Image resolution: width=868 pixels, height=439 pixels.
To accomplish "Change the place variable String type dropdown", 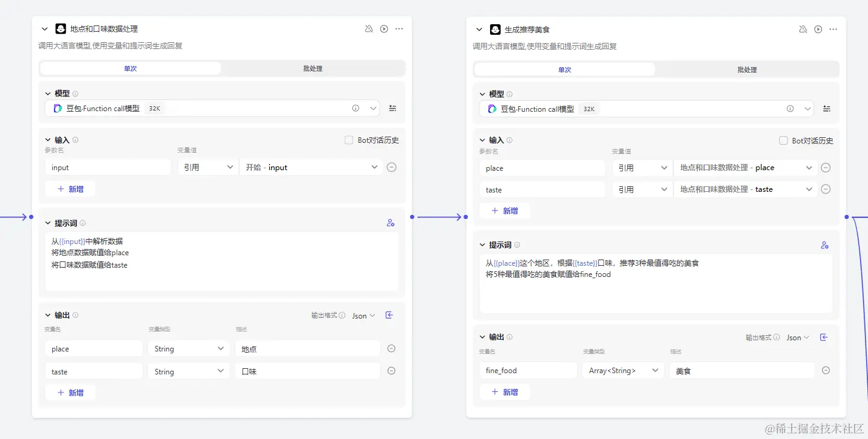I will point(189,349).
